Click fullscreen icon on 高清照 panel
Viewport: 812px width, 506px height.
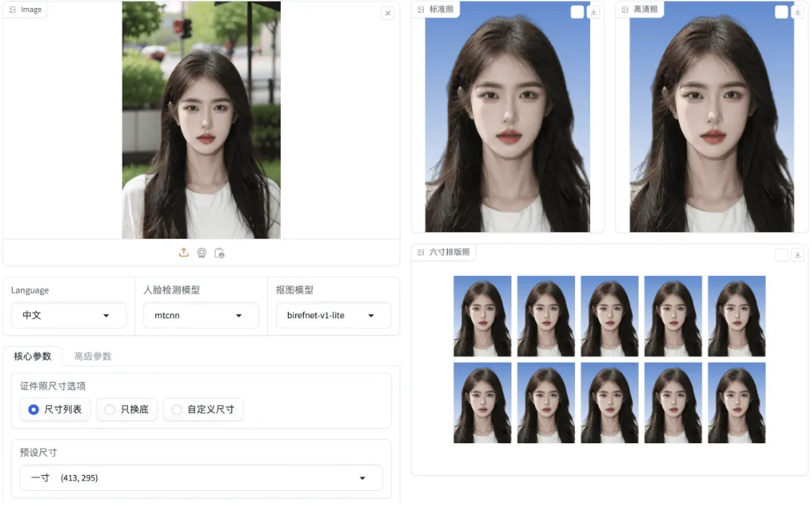782,12
